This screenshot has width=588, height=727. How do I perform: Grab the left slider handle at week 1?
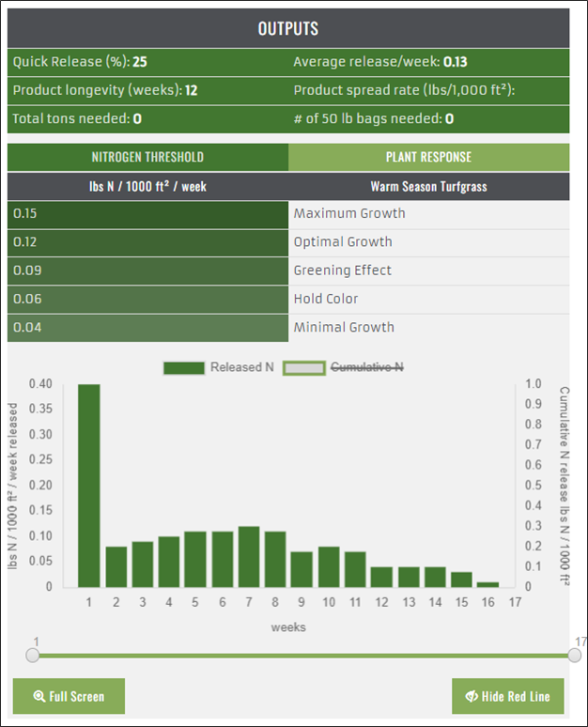[x=33, y=656]
